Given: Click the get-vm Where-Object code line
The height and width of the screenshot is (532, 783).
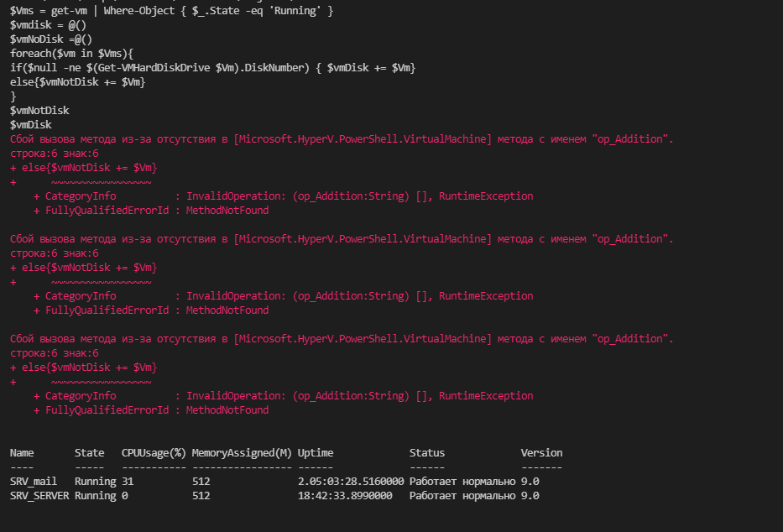Looking at the screenshot, I should pyautogui.click(x=172, y=11).
